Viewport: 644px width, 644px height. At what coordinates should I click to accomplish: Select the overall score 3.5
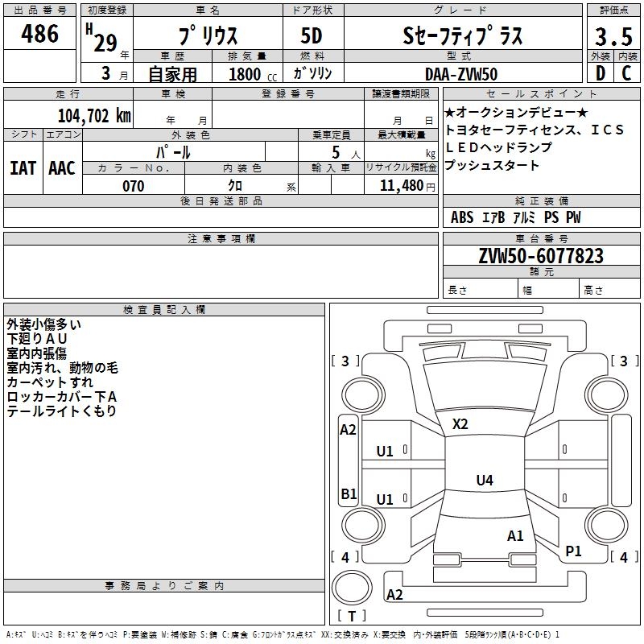click(x=613, y=36)
